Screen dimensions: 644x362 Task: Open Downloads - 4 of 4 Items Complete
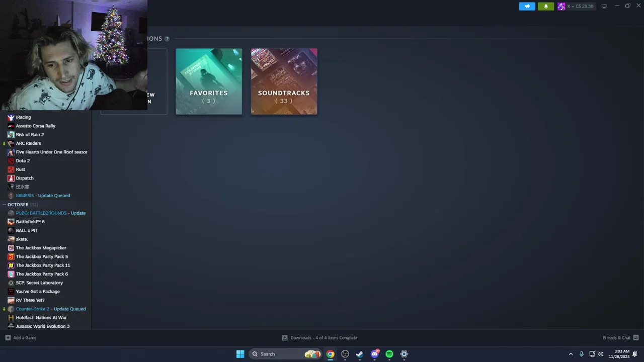coord(319,338)
